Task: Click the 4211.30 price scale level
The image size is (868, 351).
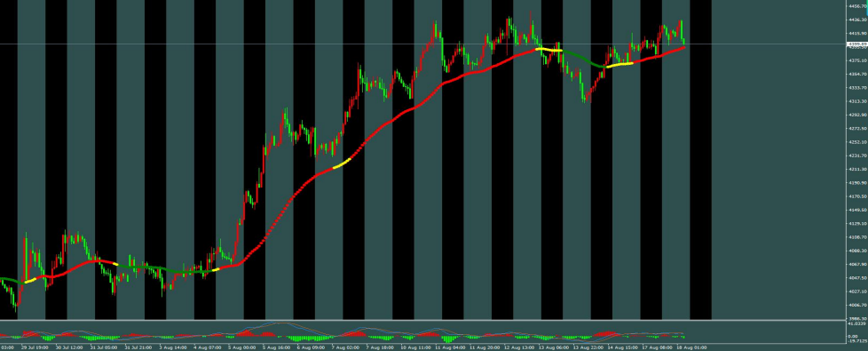Action: point(857,169)
